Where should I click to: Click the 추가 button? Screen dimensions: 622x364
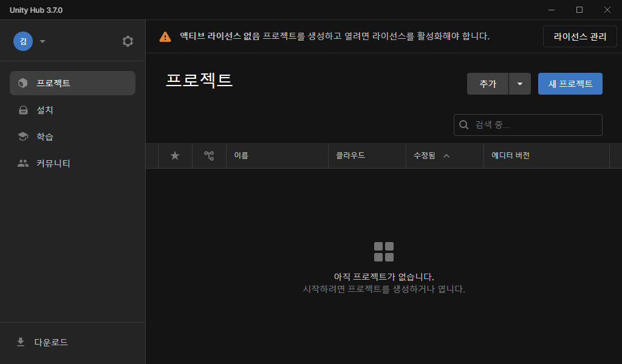click(x=488, y=84)
